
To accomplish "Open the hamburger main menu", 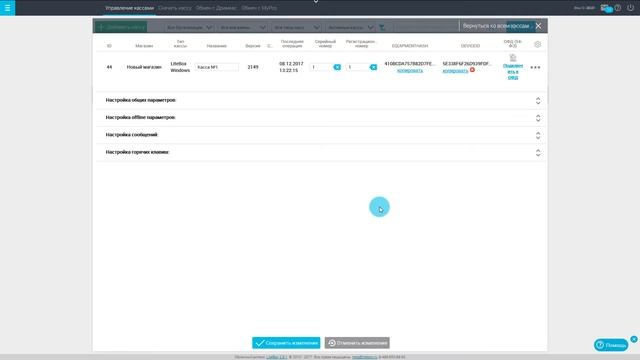I will tap(7, 8).
